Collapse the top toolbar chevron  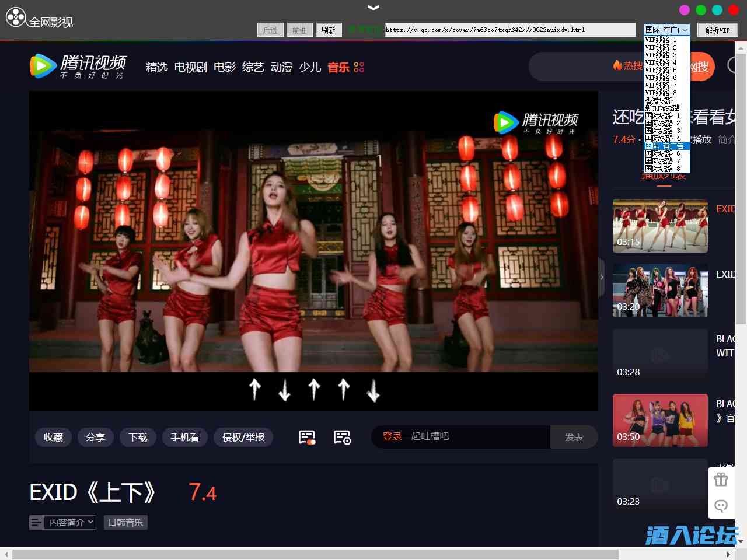(x=373, y=8)
